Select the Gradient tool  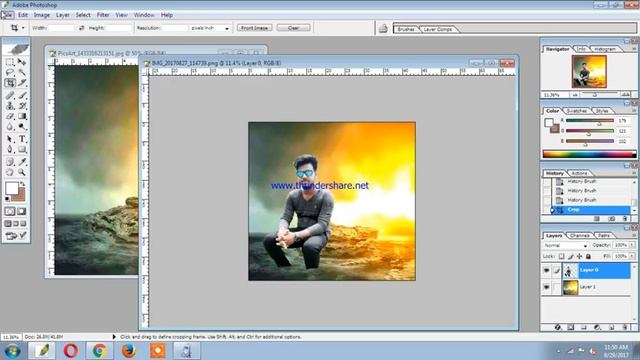click(x=22, y=116)
